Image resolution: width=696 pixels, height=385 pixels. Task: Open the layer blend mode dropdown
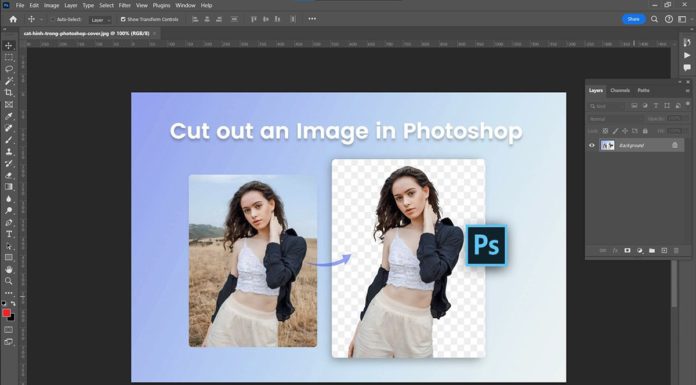coord(615,119)
